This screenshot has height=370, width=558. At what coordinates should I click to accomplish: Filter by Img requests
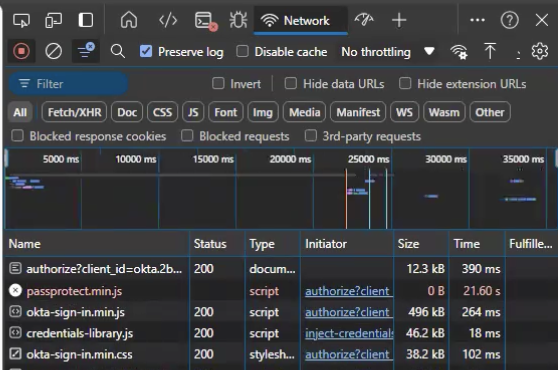pyautogui.click(x=263, y=112)
